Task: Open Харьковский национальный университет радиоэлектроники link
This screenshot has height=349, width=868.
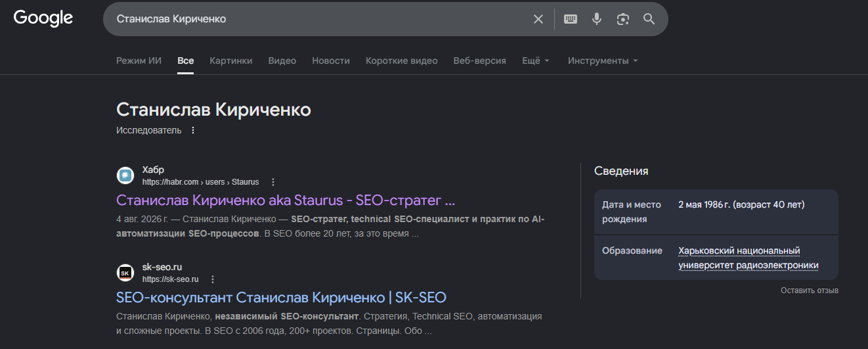Action: pos(749,258)
